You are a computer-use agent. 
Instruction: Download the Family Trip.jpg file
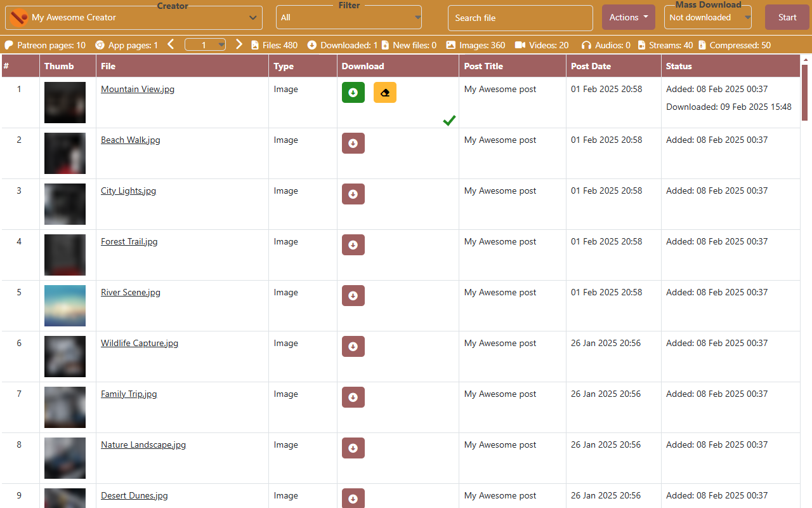point(353,397)
